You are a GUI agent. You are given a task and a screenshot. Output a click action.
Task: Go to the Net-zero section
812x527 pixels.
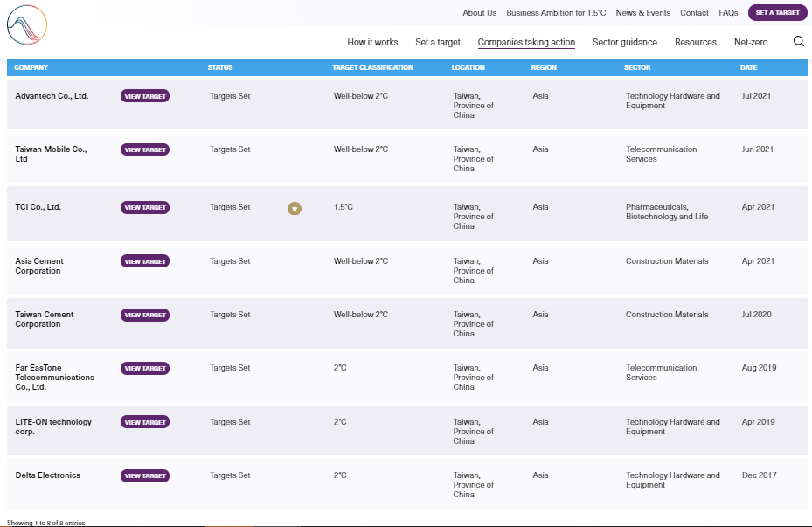(x=751, y=43)
